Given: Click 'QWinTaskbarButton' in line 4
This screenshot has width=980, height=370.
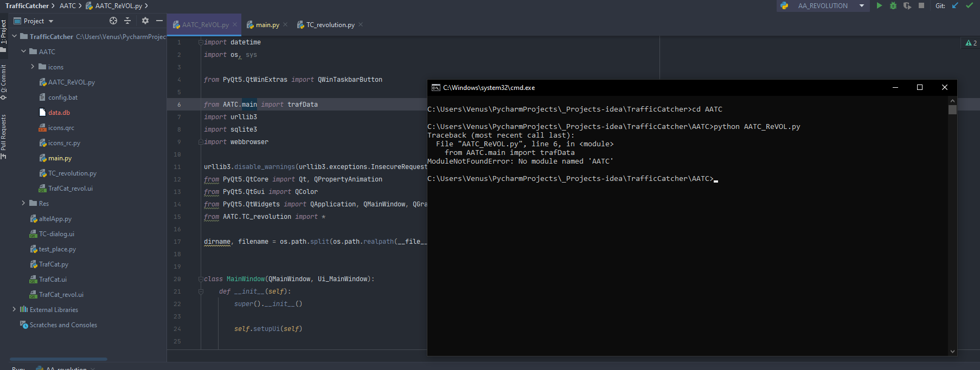Looking at the screenshot, I should tap(350, 80).
